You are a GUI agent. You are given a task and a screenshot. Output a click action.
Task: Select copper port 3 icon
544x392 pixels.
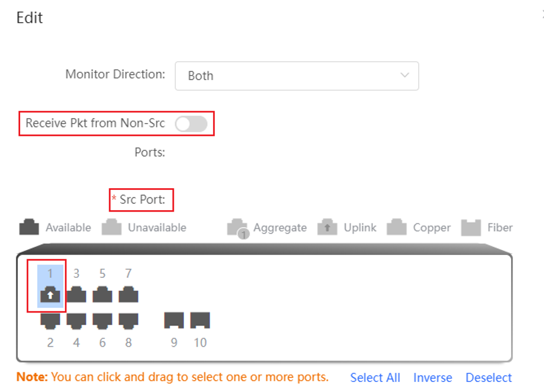tap(76, 294)
